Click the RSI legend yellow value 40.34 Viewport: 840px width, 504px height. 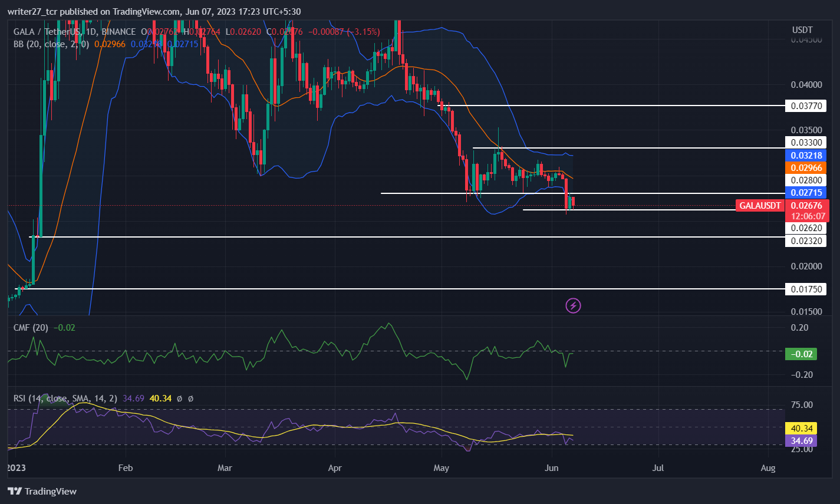click(160, 398)
